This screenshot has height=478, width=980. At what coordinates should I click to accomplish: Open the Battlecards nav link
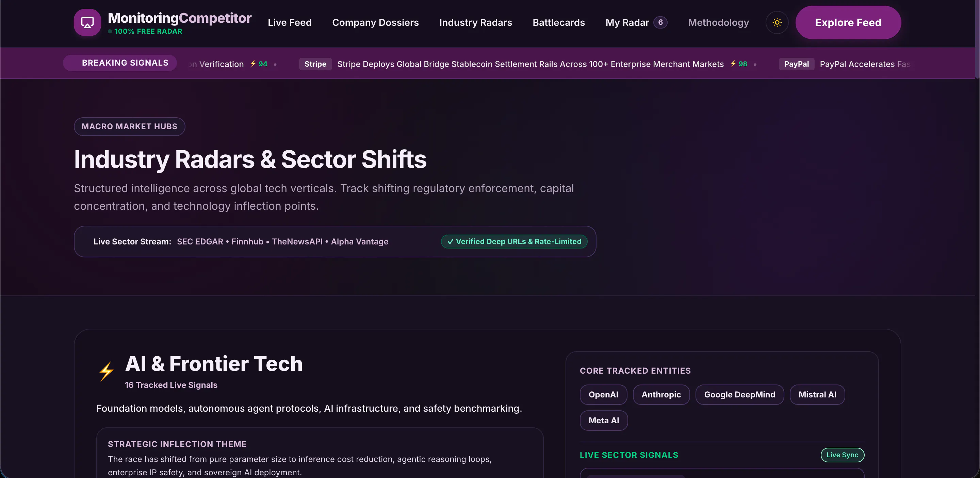558,22
